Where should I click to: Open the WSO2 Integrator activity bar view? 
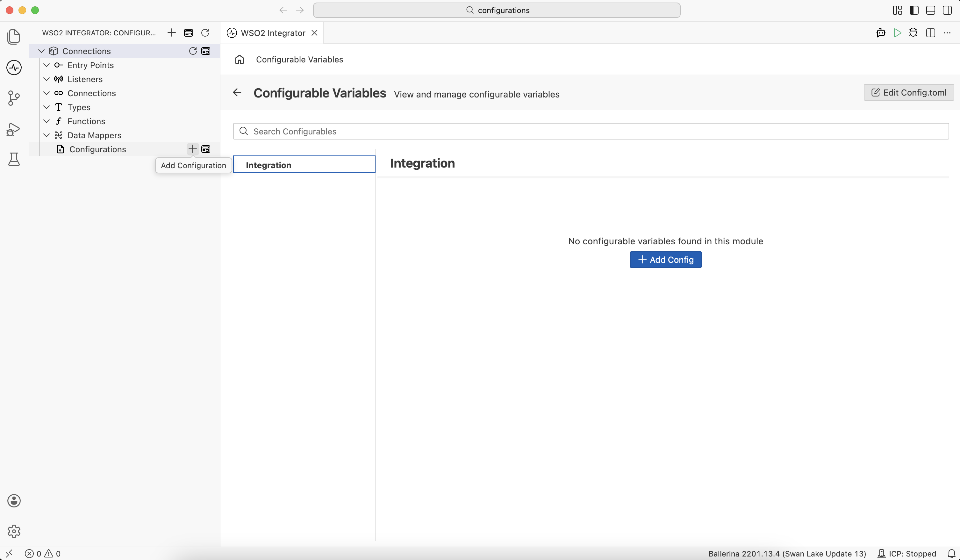pyautogui.click(x=14, y=68)
